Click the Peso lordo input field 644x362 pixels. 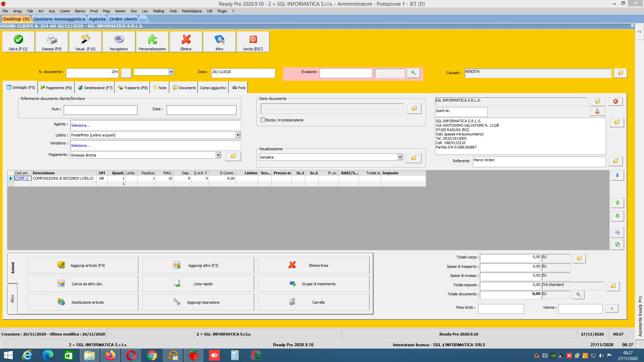501,309
